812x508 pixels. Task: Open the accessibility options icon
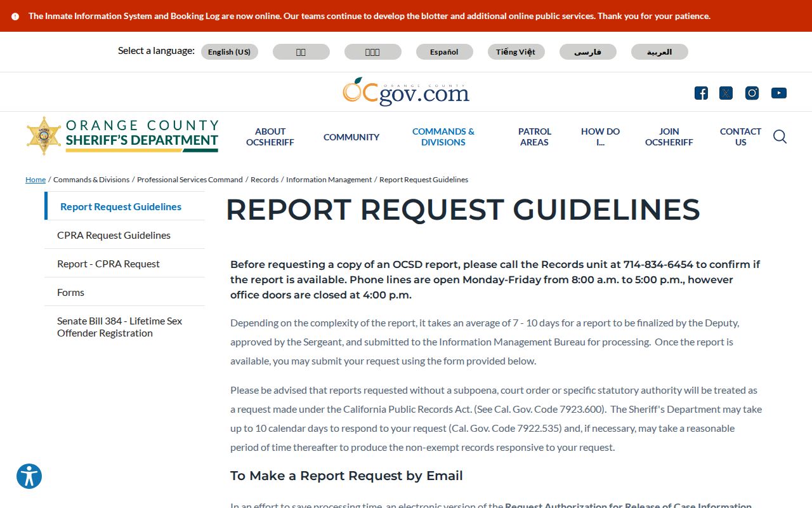29,476
